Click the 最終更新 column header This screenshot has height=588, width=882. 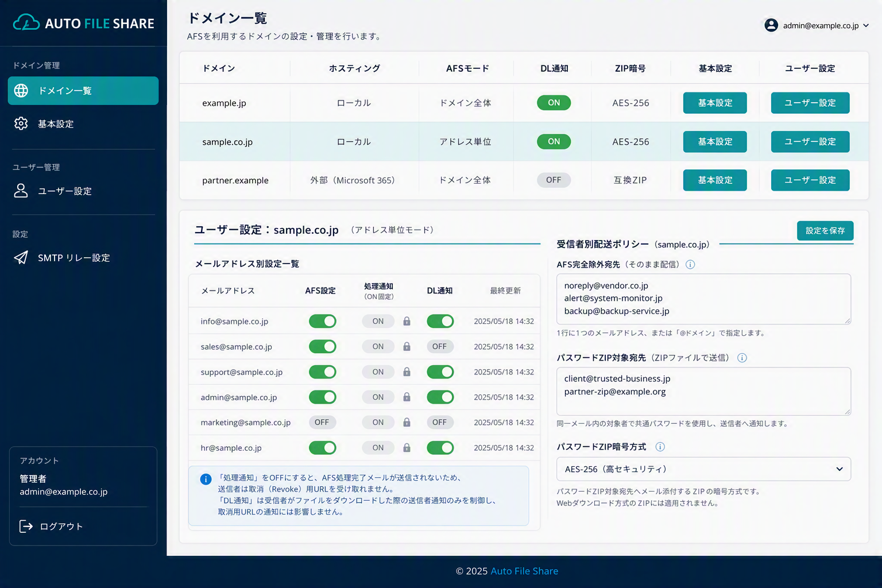click(505, 291)
